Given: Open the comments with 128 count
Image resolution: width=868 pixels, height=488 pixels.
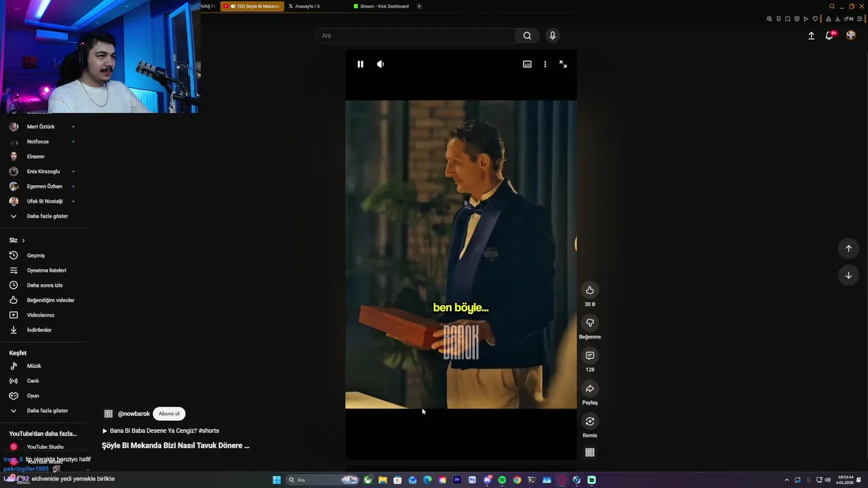Looking at the screenshot, I should (x=590, y=356).
